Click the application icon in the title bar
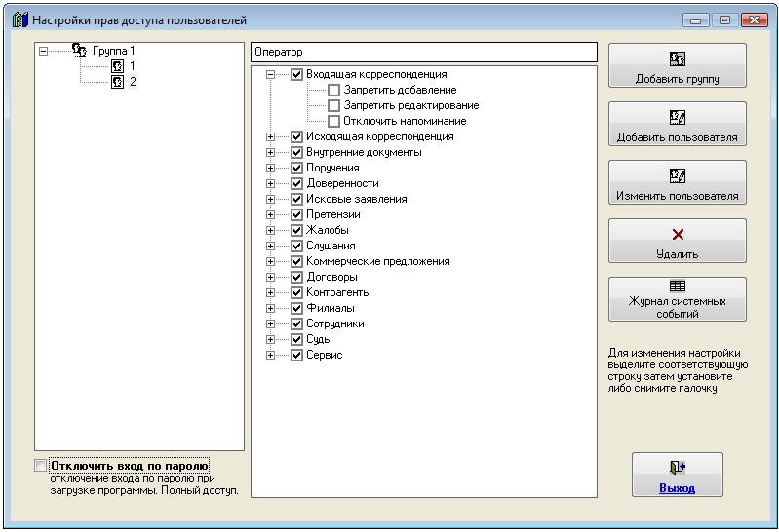779x532 pixels. [19, 20]
